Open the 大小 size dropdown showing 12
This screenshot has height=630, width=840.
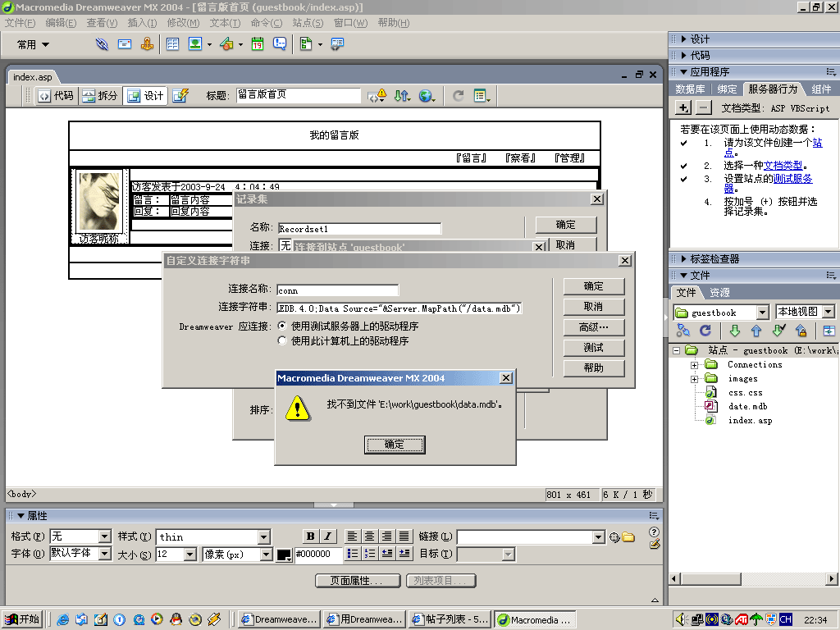(190, 554)
